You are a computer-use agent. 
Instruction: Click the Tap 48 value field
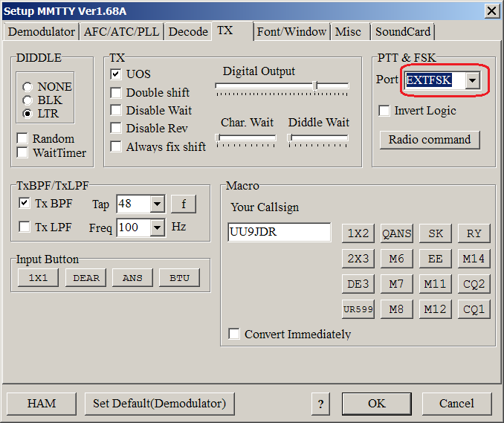(x=133, y=204)
